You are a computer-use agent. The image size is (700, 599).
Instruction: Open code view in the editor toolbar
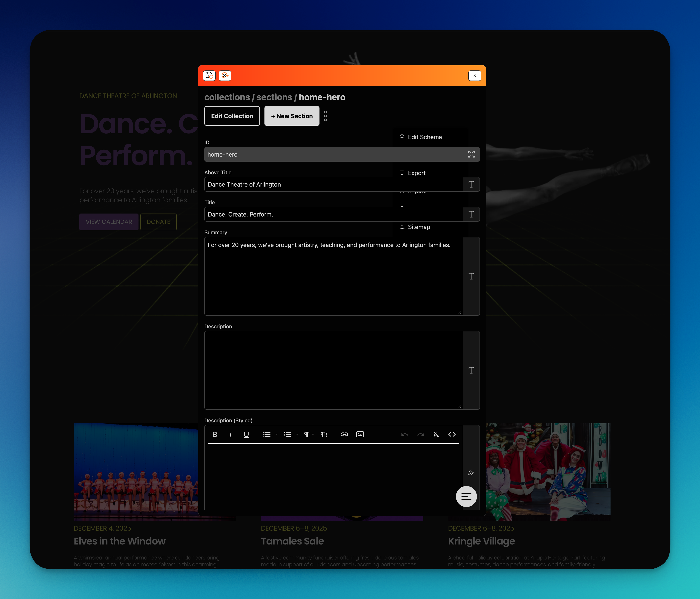pyautogui.click(x=452, y=434)
